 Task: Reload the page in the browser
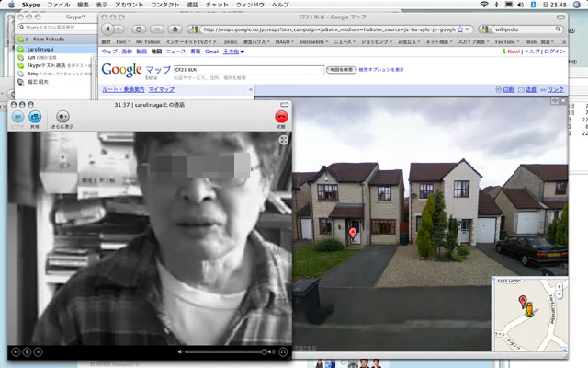pyautogui.click(x=139, y=29)
